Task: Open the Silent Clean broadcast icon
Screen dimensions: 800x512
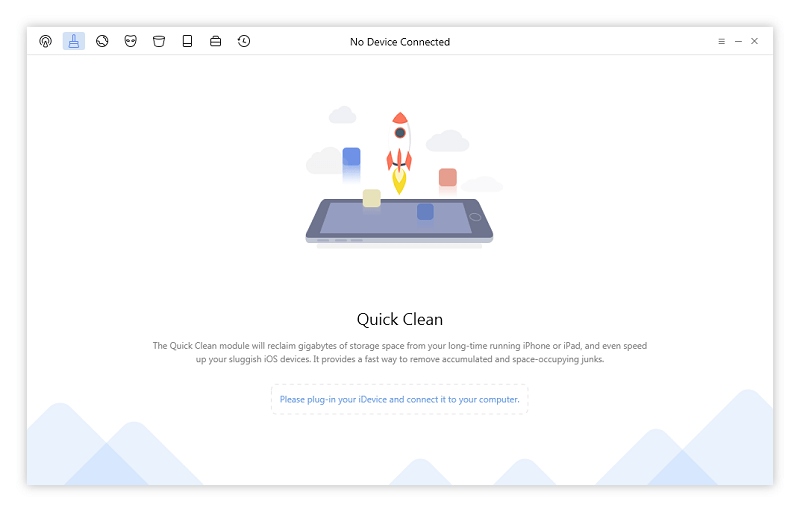Action: click(45, 41)
